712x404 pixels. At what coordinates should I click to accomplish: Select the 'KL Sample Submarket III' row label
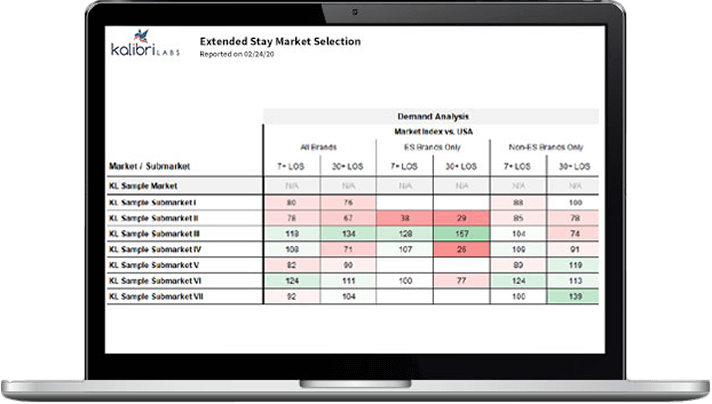coord(154,234)
